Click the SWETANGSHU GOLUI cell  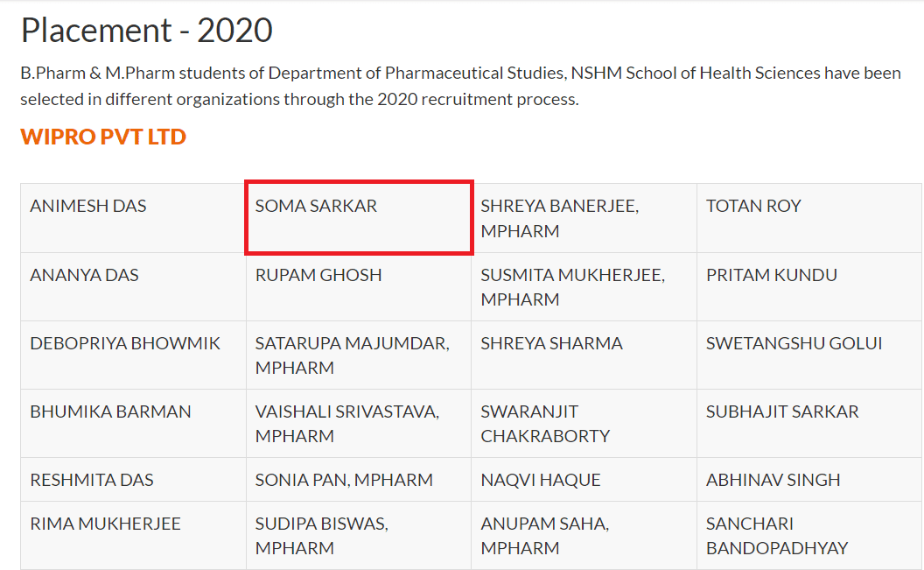point(808,355)
